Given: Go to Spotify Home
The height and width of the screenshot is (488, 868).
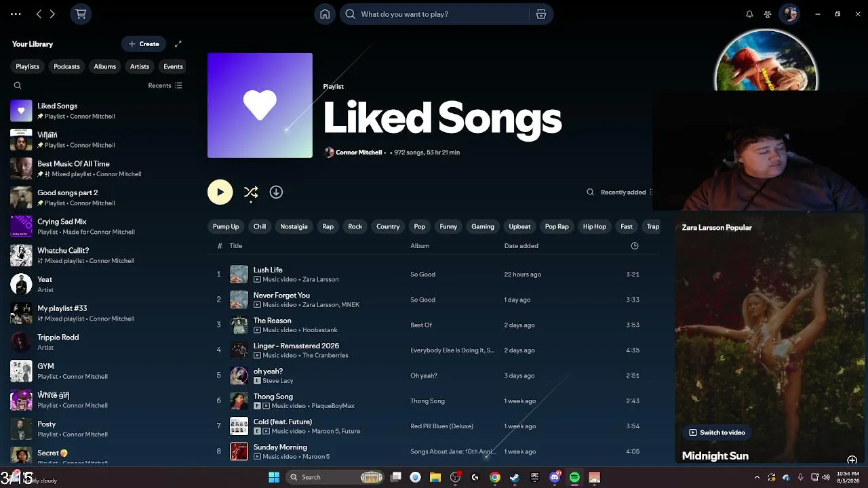Looking at the screenshot, I should 325,14.
